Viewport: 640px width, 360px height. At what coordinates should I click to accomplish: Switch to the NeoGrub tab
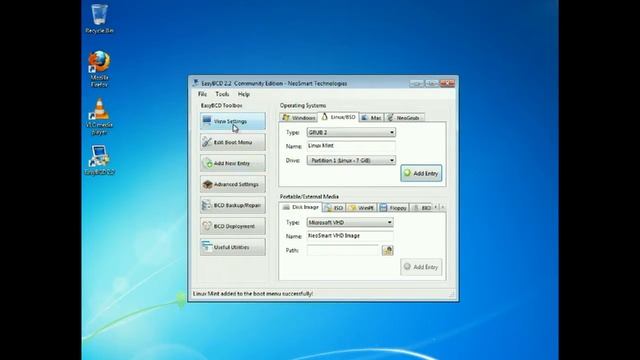[x=404, y=118]
